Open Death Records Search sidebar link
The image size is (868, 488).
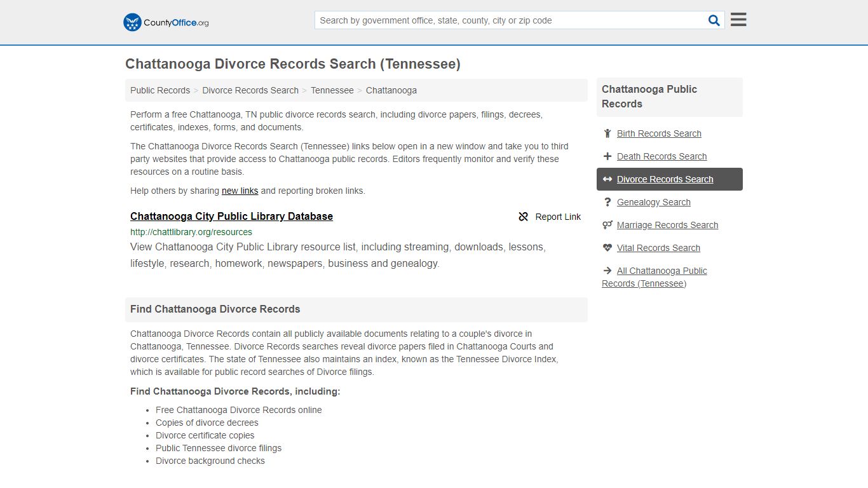661,156
